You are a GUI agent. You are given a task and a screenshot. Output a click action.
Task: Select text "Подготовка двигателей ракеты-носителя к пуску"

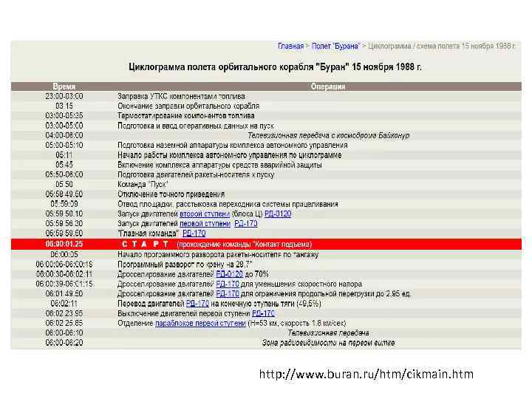point(196,174)
